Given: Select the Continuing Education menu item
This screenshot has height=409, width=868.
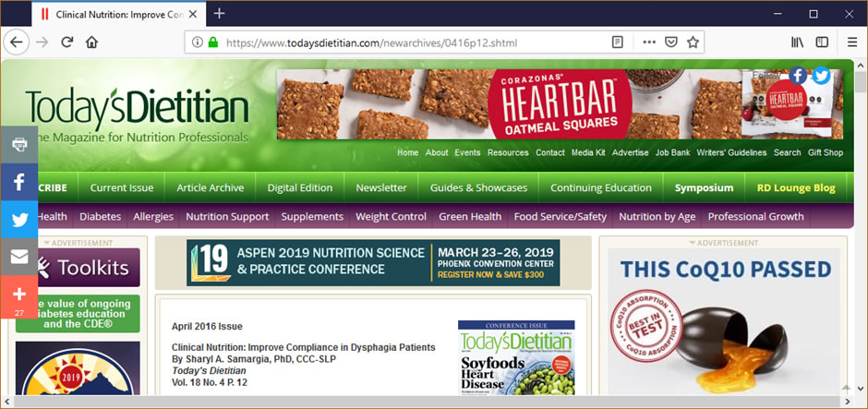Looking at the screenshot, I should [x=600, y=188].
